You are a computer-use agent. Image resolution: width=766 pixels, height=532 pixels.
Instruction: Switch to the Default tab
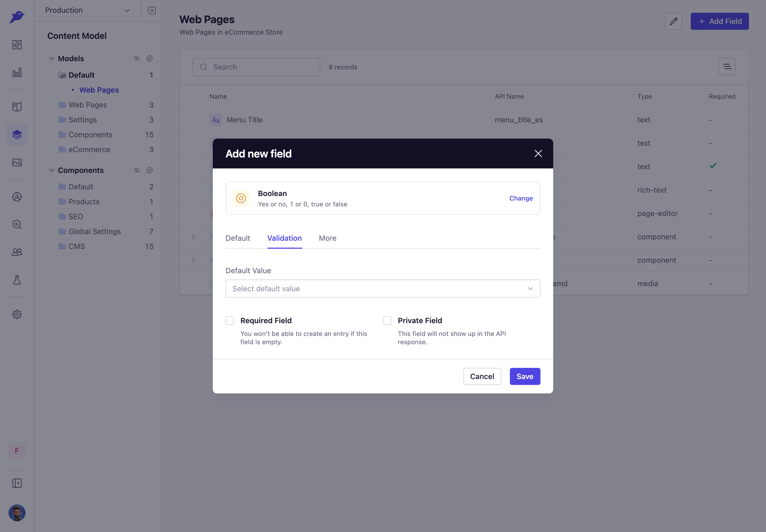[x=238, y=238]
